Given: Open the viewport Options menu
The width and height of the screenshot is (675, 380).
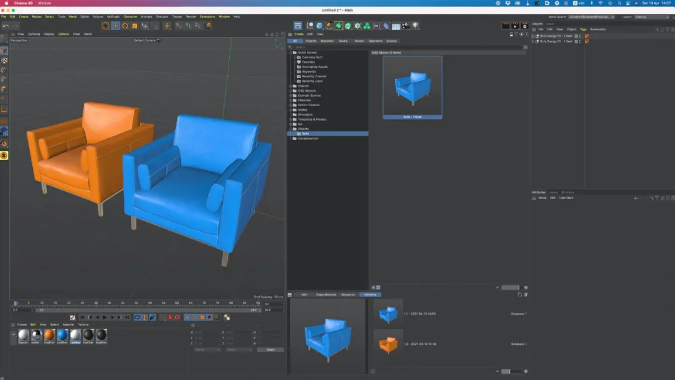Looking at the screenshot, I should point(63,34).
